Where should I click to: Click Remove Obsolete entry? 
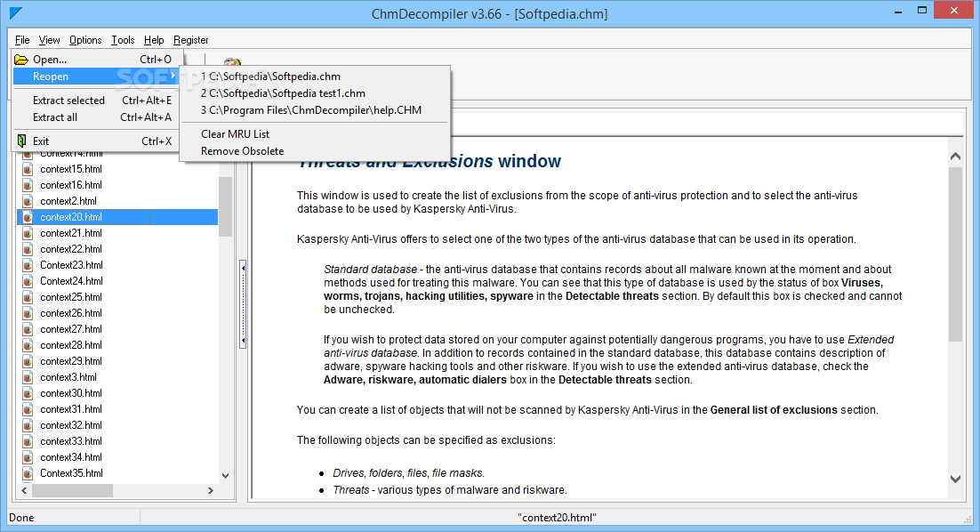point(315,150)
